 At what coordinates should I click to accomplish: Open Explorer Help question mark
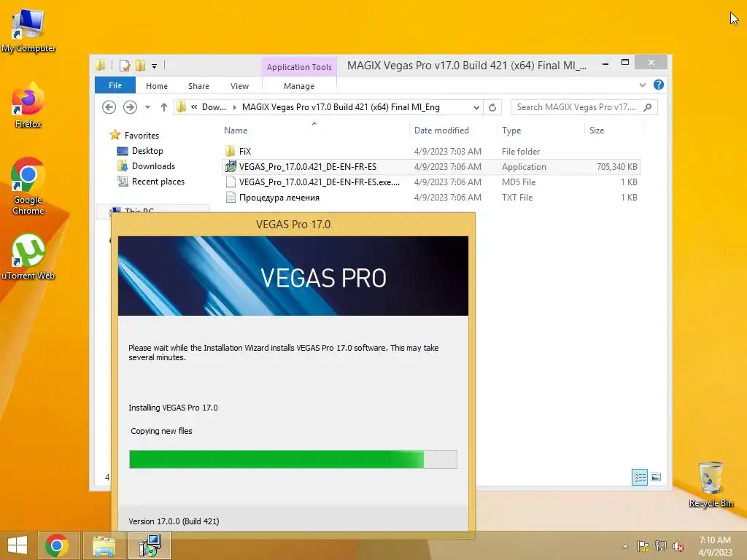click(659, 85)
